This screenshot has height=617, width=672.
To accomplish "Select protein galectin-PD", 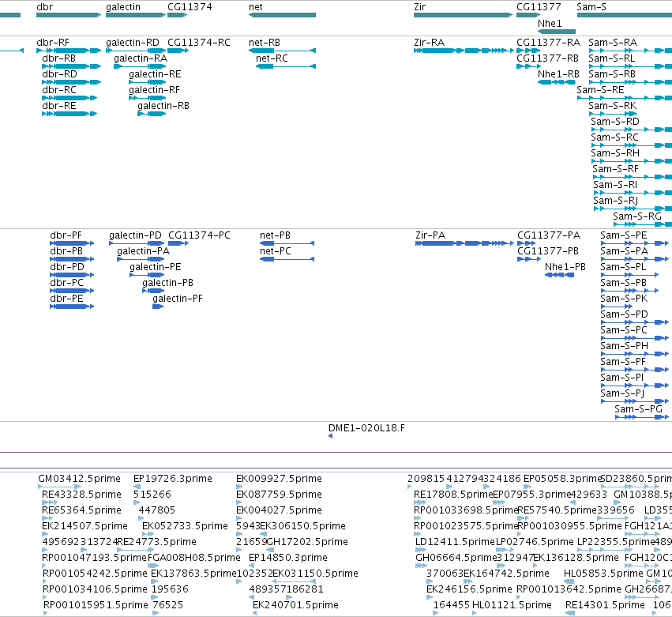I will point(137,243).
